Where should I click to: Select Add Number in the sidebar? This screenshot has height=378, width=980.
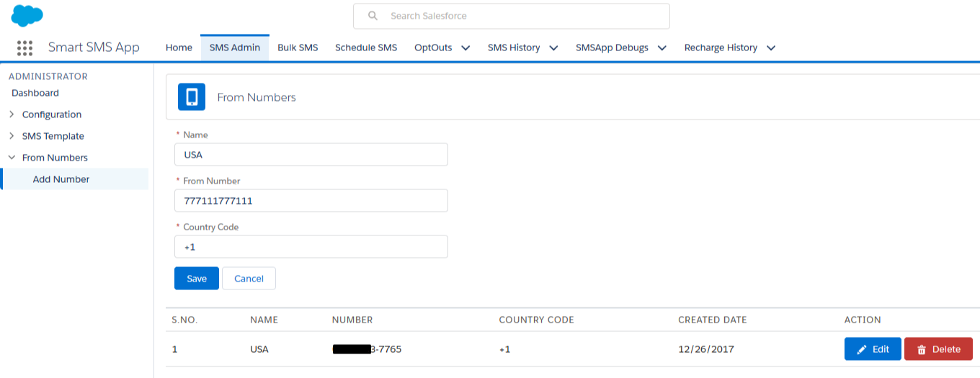click(x=61, y=179)
